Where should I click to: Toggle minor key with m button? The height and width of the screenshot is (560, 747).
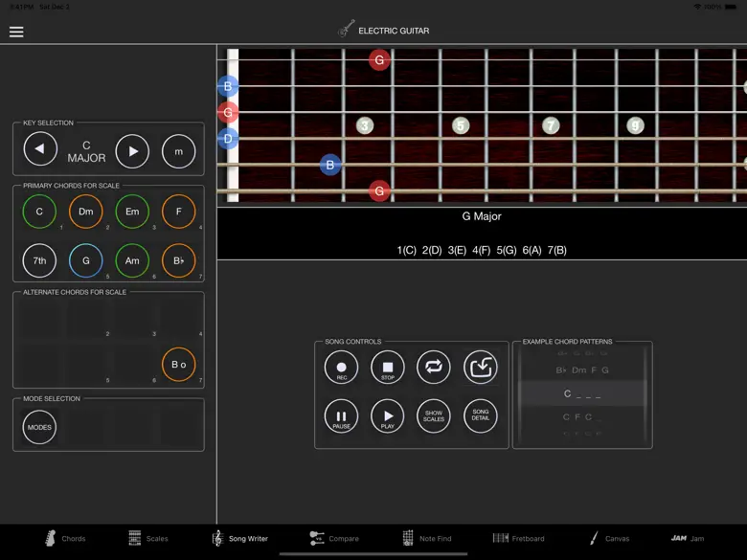(x=179, y=150)
